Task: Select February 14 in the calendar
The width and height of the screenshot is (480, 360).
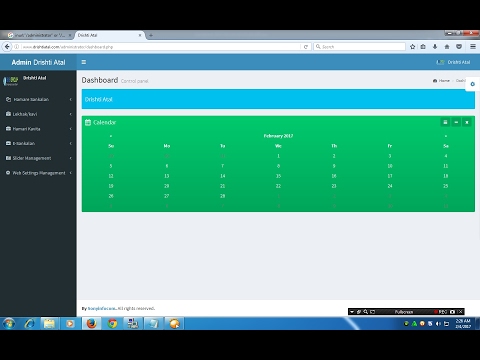Action: 223,176
